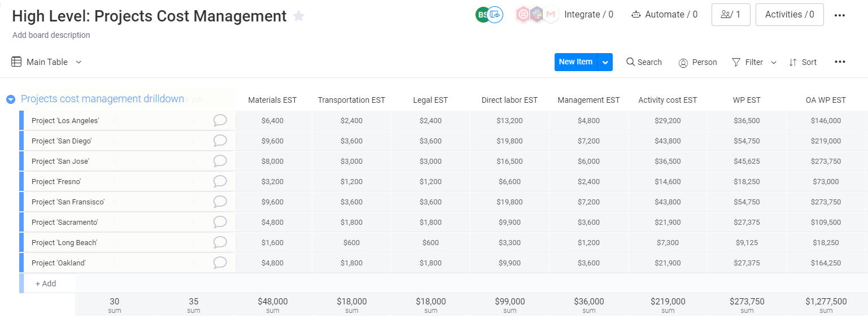Collapse the Projects cost management drilldown group
Viewport: 868px width, 327px height.
(x=11, y=99)
